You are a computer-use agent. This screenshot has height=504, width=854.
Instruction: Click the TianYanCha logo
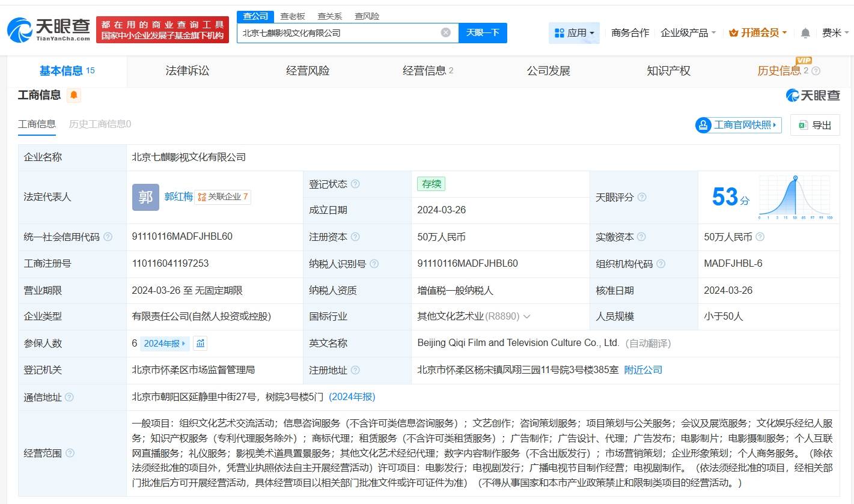[x=48, y=29]
